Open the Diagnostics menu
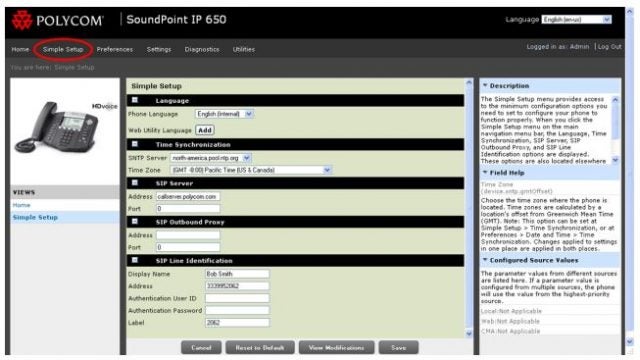640x360 pixels. click(x=202, y=49)
